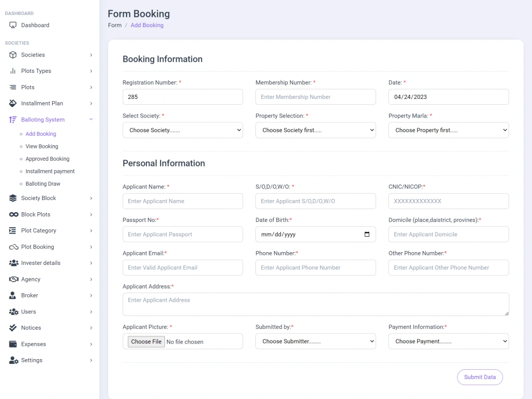Open the Select Society dropdown
532x399 pixels.
(x=182, y=130)
